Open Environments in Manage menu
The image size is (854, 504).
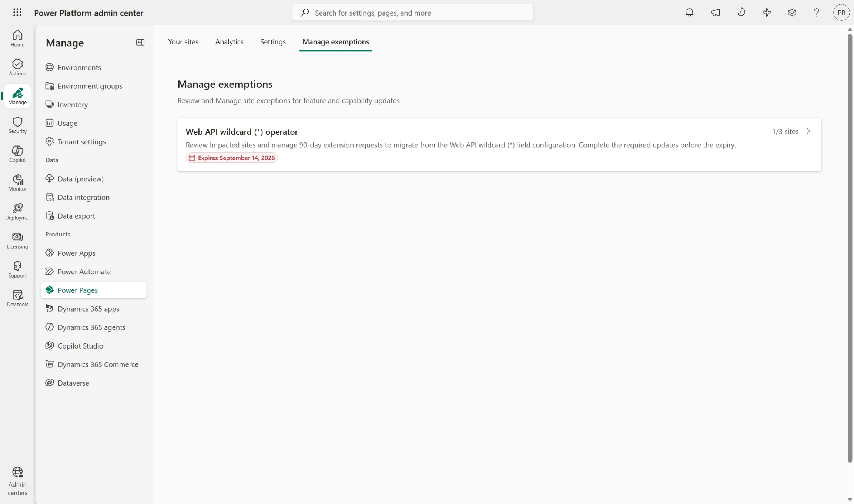click(x=94, y=67)
